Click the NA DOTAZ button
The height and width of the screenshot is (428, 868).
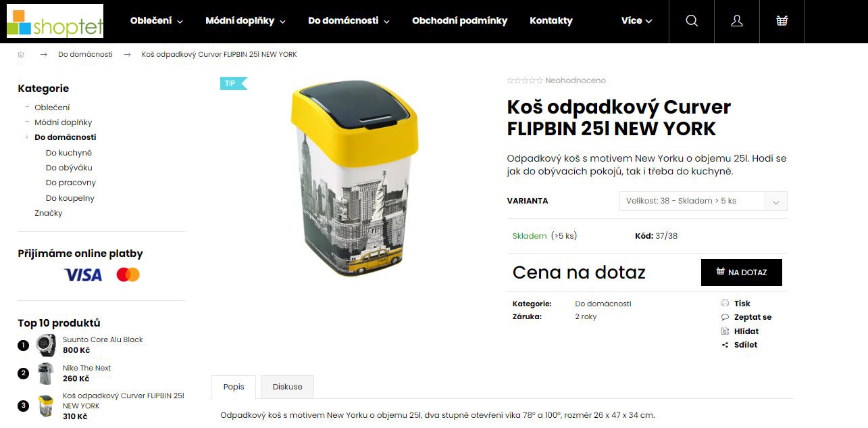click(742, 272)
